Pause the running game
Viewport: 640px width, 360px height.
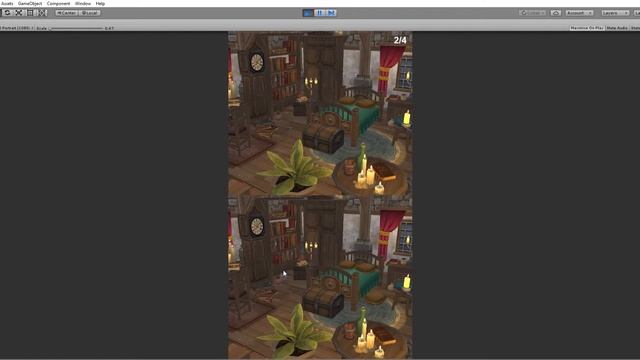(320, 13)
